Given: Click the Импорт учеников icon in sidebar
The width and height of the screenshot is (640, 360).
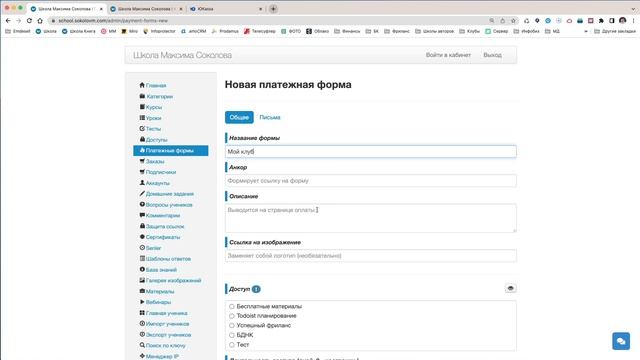Looking at the screenshot, I should click(142, 324).
